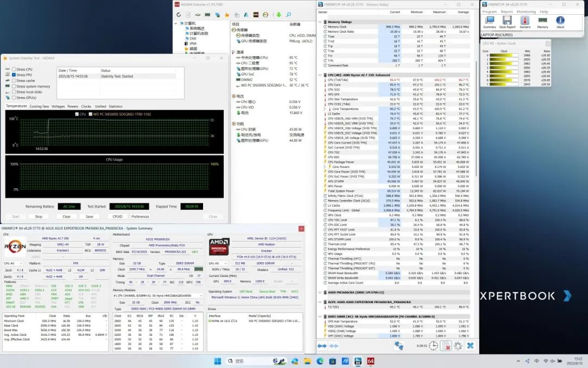
Task: Open Preferences in Stability Test
Action: pyautogui.click(x=140, y=216)
